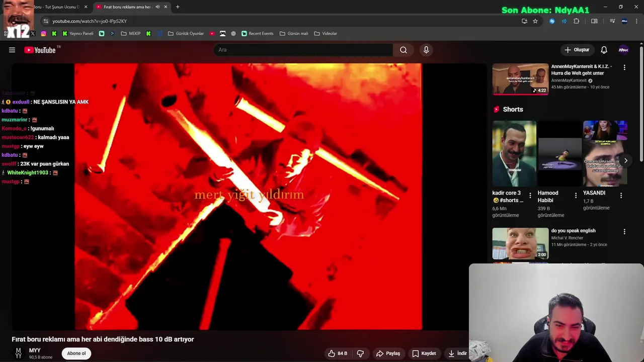Image resolution: width=644 pixels, height=362 pixels.
Task: Close the 'Tut Şunun Ucunu' tab
Action: 86,7
